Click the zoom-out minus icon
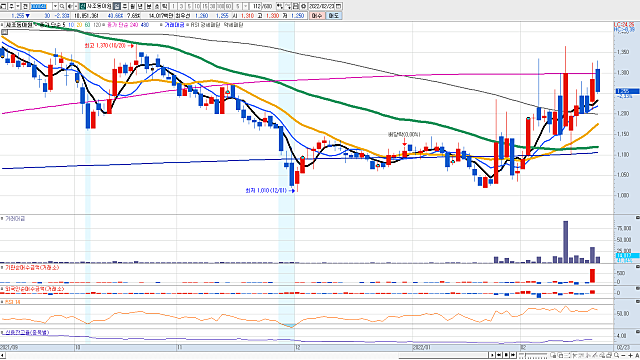 [623, 356]
